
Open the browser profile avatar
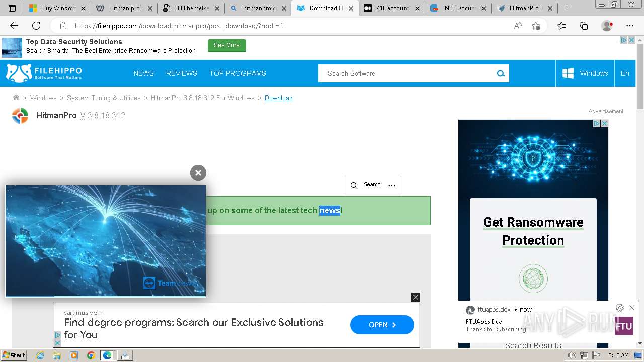607,26
